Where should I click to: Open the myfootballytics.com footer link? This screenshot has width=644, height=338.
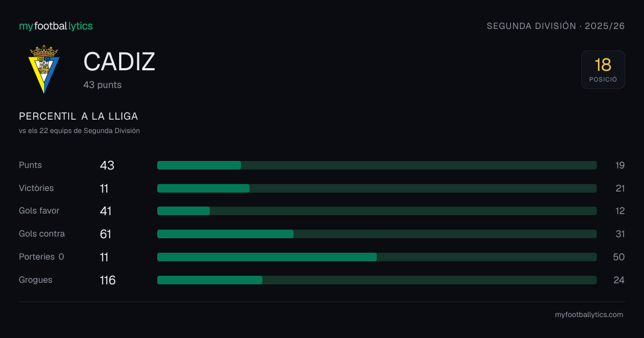(589, 315)
